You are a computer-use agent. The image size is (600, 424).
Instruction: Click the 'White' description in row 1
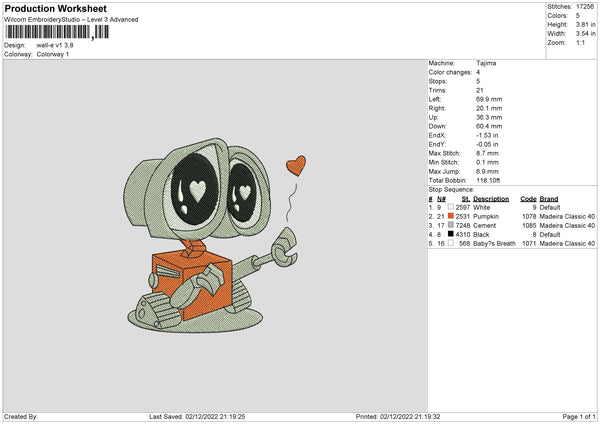[481, 207]
